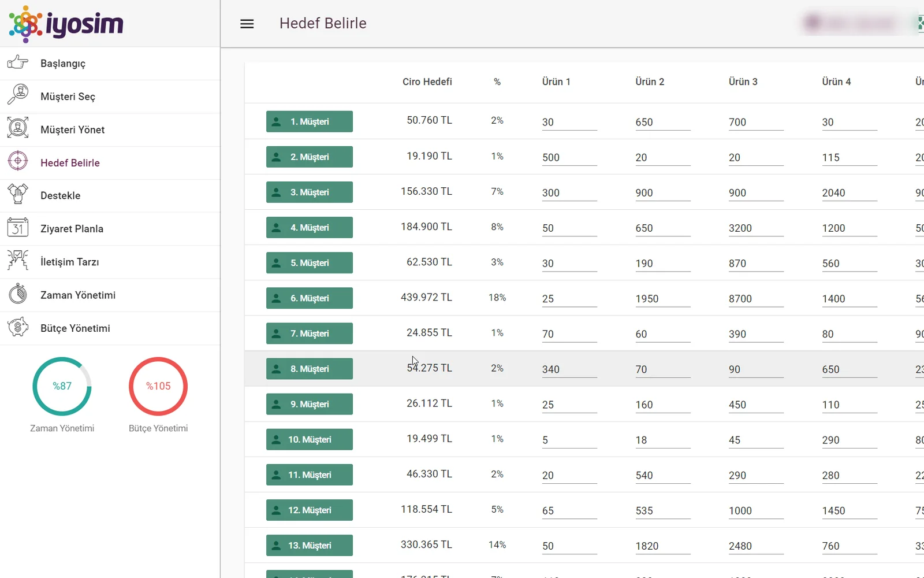Edit Ürün 1 value 340 for 8. Müşteri

click(569, 369)
